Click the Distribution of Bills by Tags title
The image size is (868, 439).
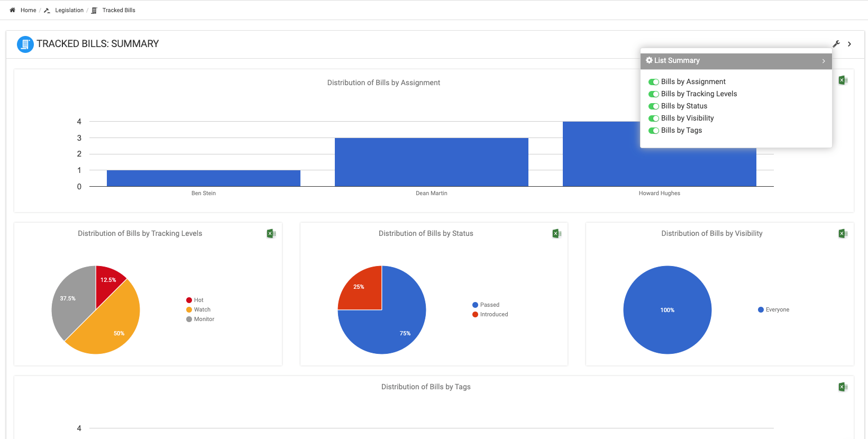coord(426,387)
